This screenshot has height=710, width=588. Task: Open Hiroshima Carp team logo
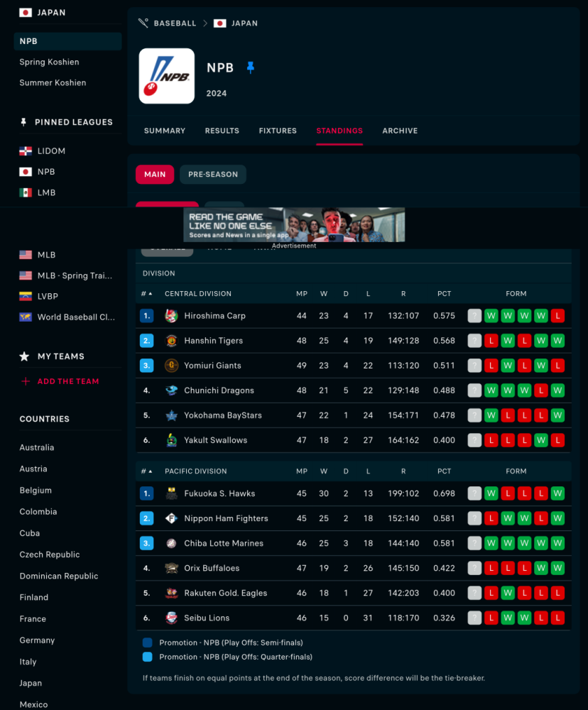(171, 316)
